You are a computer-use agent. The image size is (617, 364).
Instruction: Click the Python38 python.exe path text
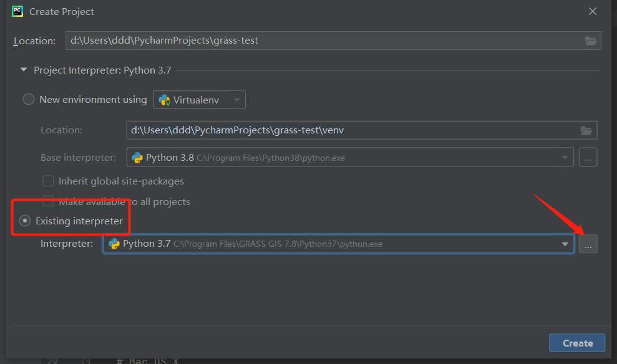point(271,158)
